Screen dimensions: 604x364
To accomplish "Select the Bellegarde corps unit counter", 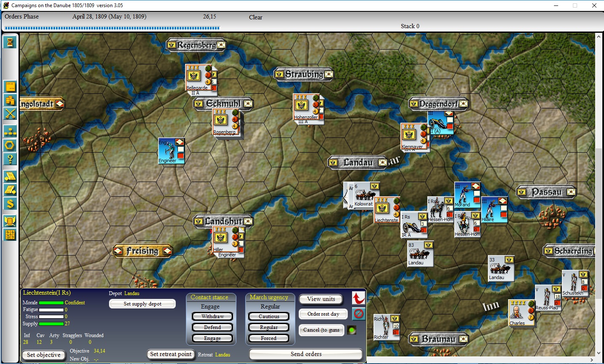I will (x=199, y=78).
